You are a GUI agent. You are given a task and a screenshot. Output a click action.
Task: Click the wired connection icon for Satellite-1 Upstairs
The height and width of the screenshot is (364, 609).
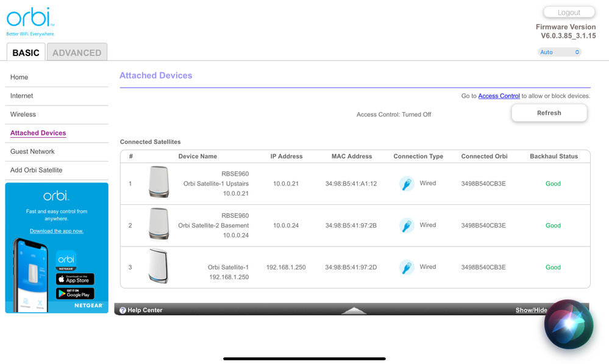407,184
